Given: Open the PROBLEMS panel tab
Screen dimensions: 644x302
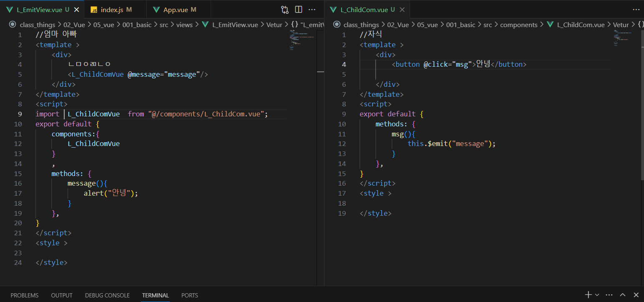Looking at the screenshot, I should [25, 295].
